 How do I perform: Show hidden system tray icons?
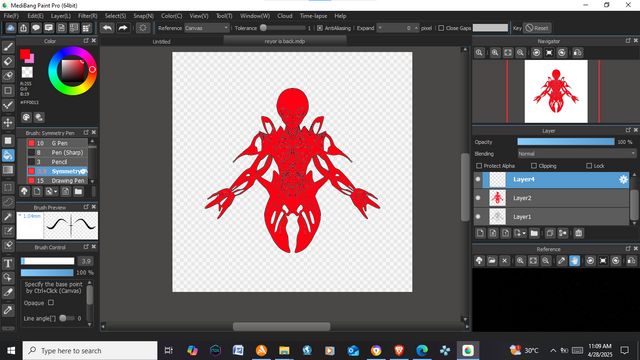click(x=553, y=350)
